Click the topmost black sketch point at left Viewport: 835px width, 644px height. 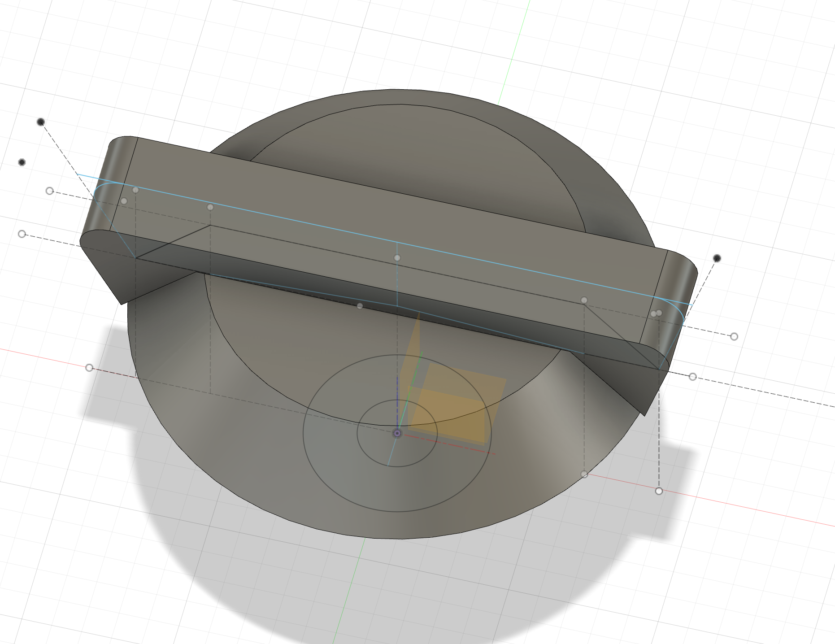click(x=41, y=122)
